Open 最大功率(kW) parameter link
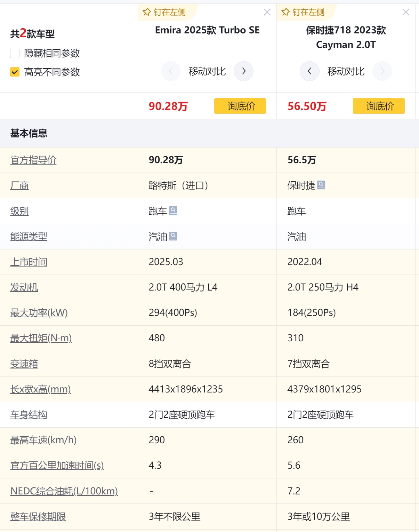This screenshot has width=419, height=532. tap(39, 313)
